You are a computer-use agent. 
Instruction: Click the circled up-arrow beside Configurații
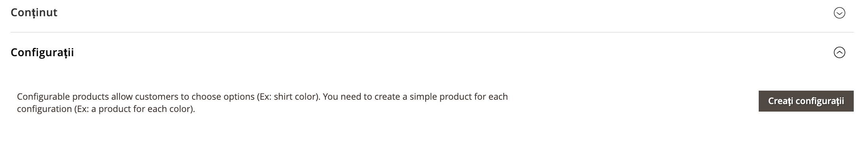(839, 53)
